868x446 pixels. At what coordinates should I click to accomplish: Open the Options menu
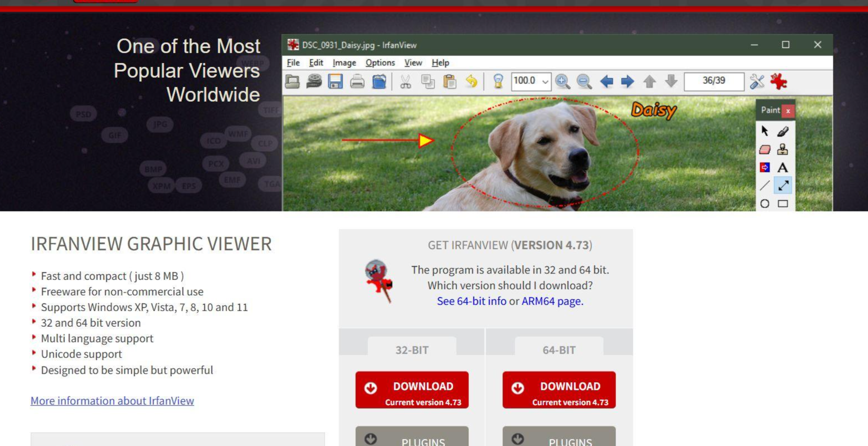pyautogui.click(x=380, y=63)
